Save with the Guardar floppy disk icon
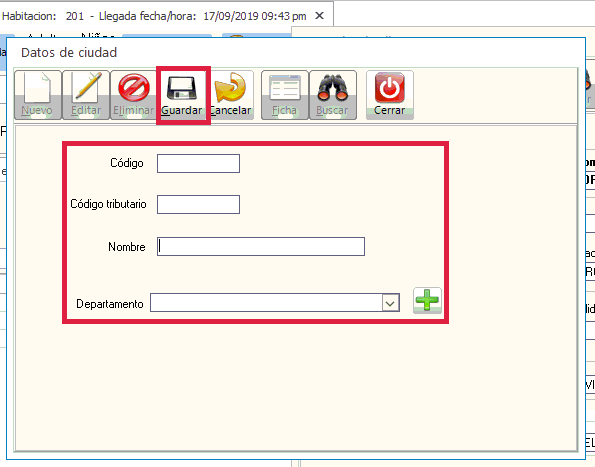The height and width of the screenshot is (467, 595). 182,88
